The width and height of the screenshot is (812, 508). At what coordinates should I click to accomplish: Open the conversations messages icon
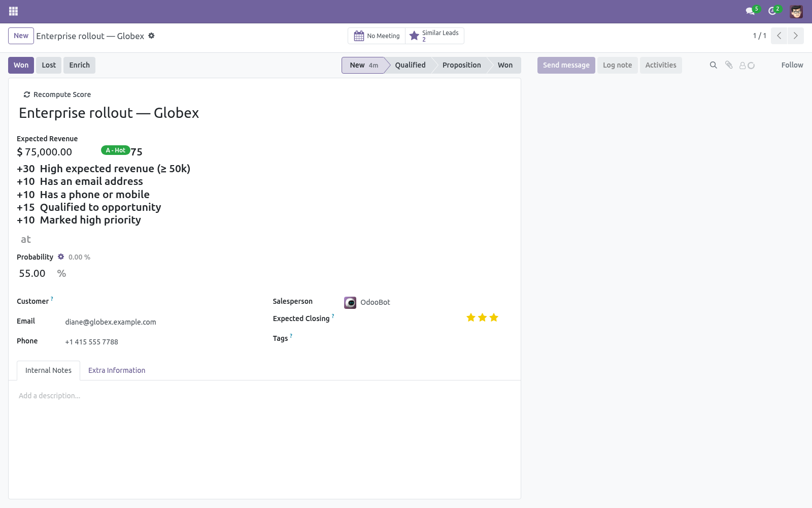(750, 11)
